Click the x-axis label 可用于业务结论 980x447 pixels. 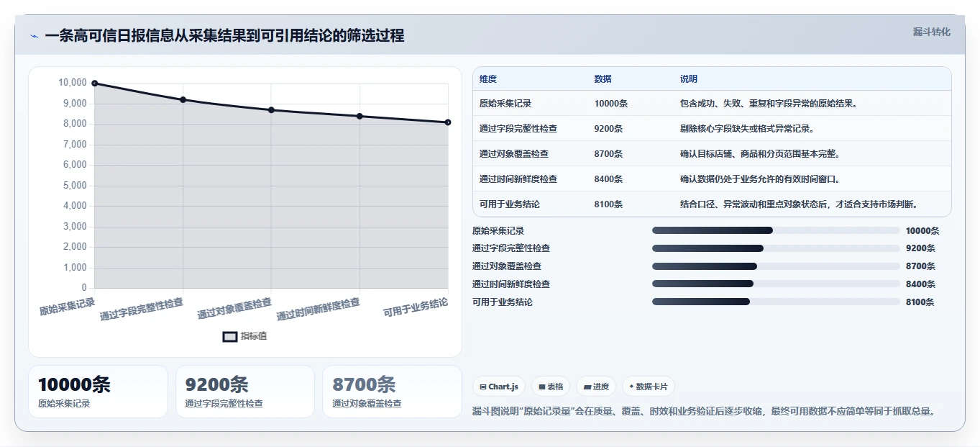[416, 307]
